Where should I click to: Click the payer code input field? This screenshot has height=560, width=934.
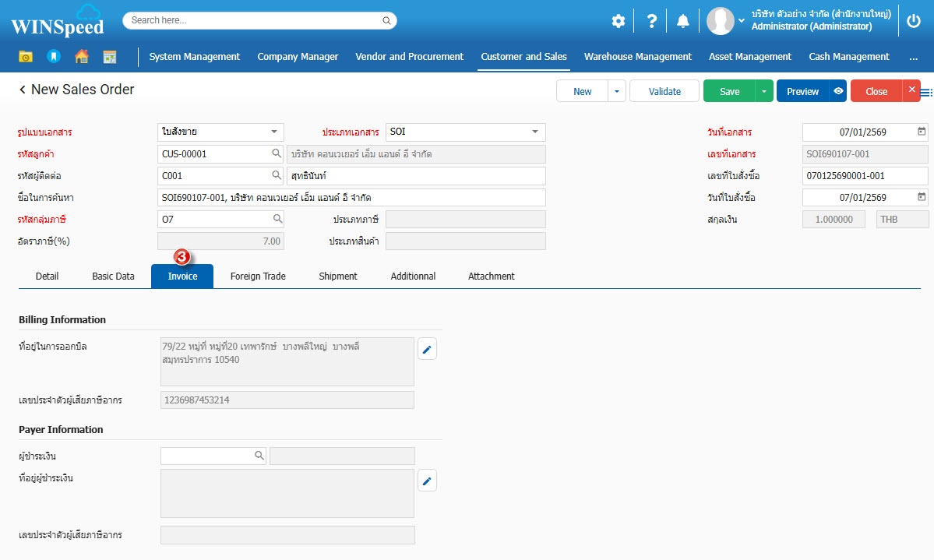(206, 456)
